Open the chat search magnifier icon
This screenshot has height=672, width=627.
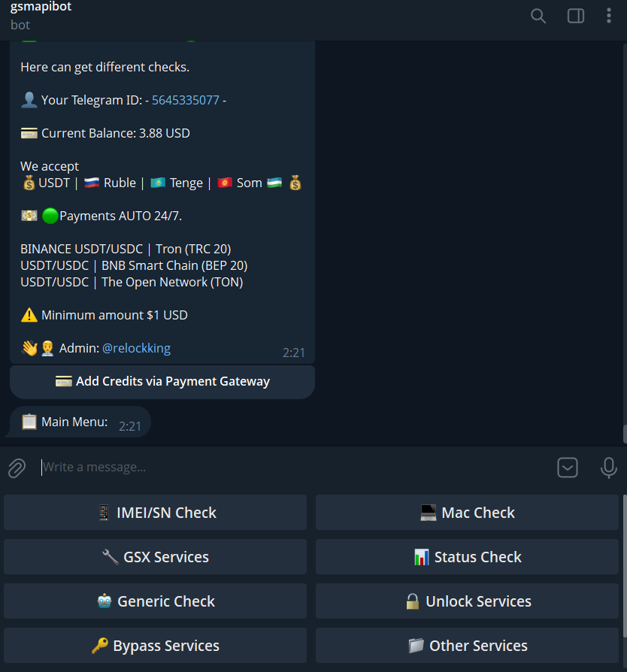click(538, 16)
